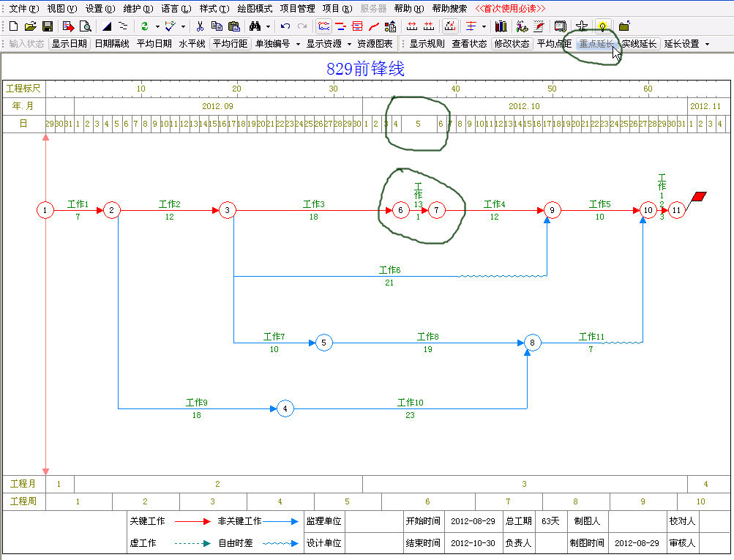The width and height of the screenshot is (734, 560).
Task: Click the network diagram mode icon
Action: pyautogui.click(x=323, y=26)
